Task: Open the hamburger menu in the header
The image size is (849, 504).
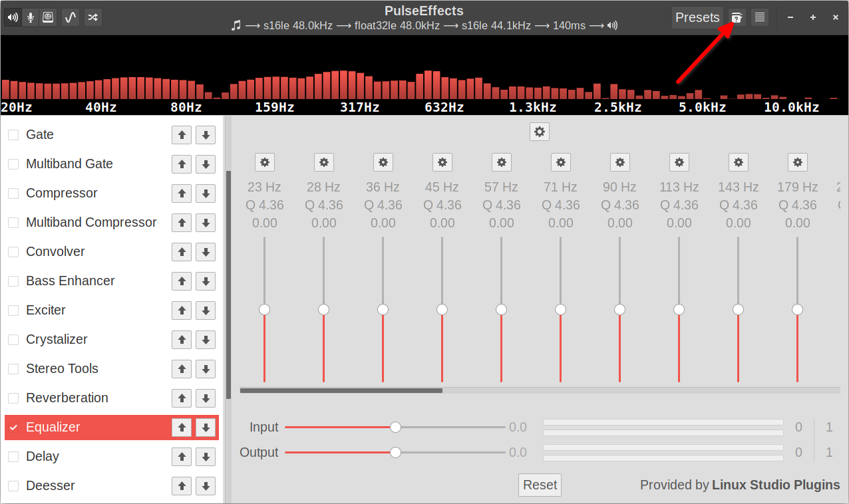Action: pos(760,17)
